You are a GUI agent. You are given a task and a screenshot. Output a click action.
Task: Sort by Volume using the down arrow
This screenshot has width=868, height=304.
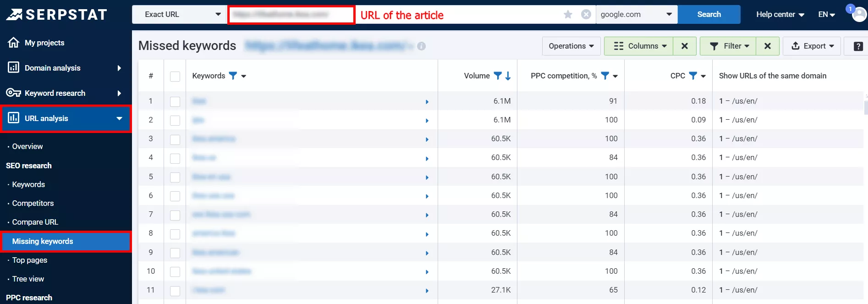click(x=508, y=76)
